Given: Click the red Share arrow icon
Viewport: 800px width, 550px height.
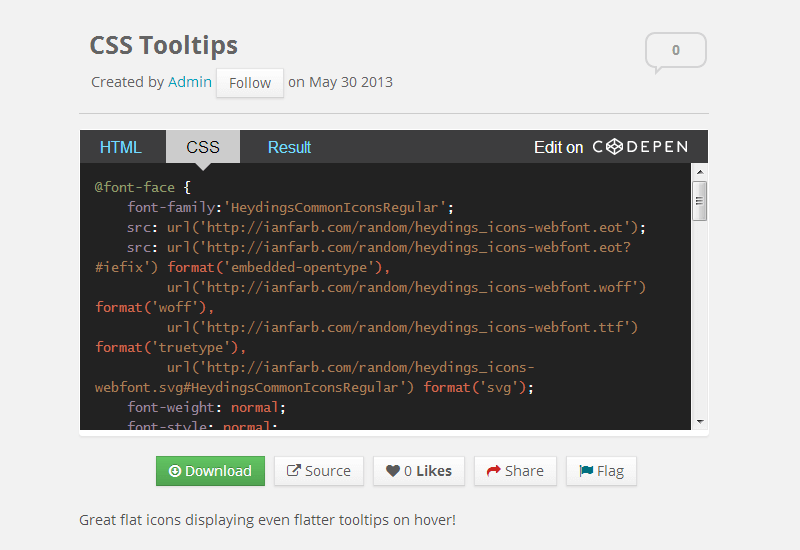Looking at the screenshot, I should (x=493, y=471).
